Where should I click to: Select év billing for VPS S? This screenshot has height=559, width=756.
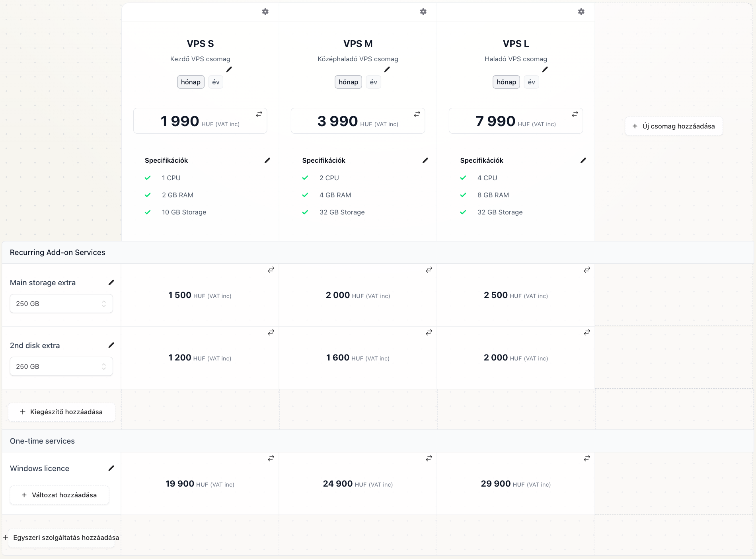click(x=216, y=82)
